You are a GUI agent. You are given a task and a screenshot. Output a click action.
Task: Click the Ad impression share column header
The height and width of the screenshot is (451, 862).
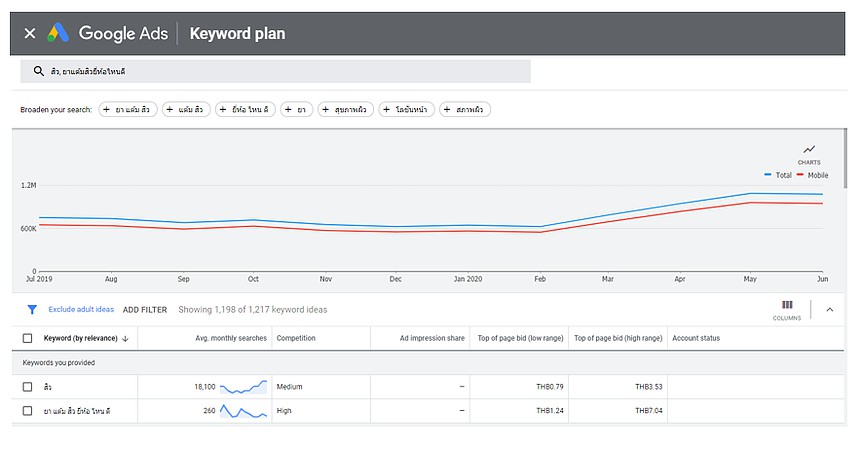coord(432,338)
